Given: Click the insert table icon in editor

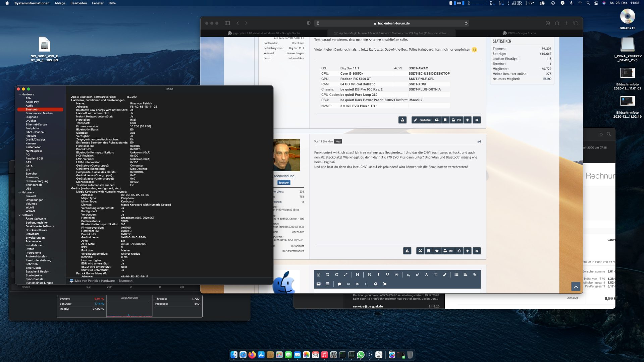Looking at the screenshot, I should coord(328,284).
